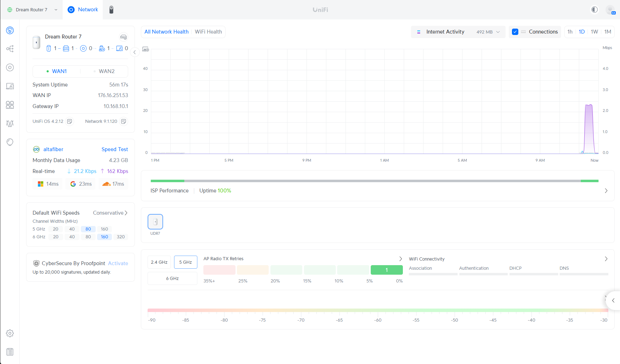Screen dimensions: 620x364
Task: Click the 35%+ TX retries red bar
Action: tap(219, 270)
